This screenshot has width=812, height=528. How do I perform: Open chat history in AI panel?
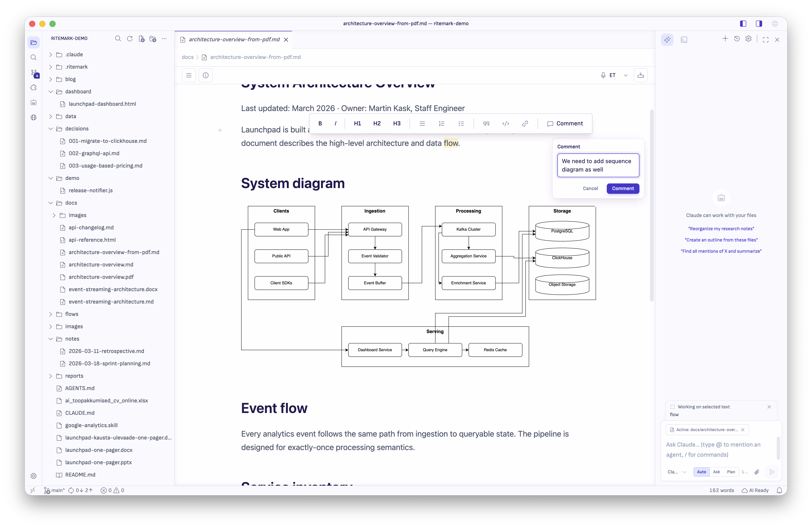click(737, 39)
